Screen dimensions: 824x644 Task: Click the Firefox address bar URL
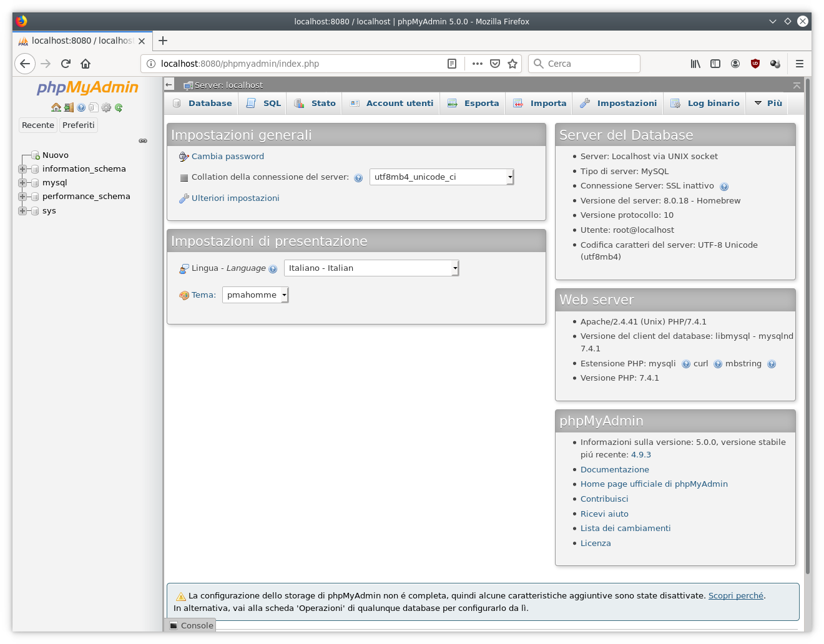coord(240,64)
